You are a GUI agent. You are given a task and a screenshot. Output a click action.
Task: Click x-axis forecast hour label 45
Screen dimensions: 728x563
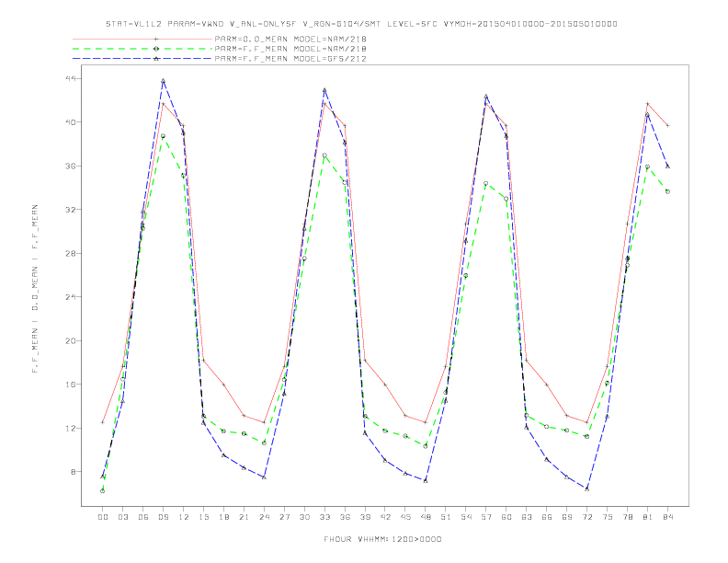point(405,517)
